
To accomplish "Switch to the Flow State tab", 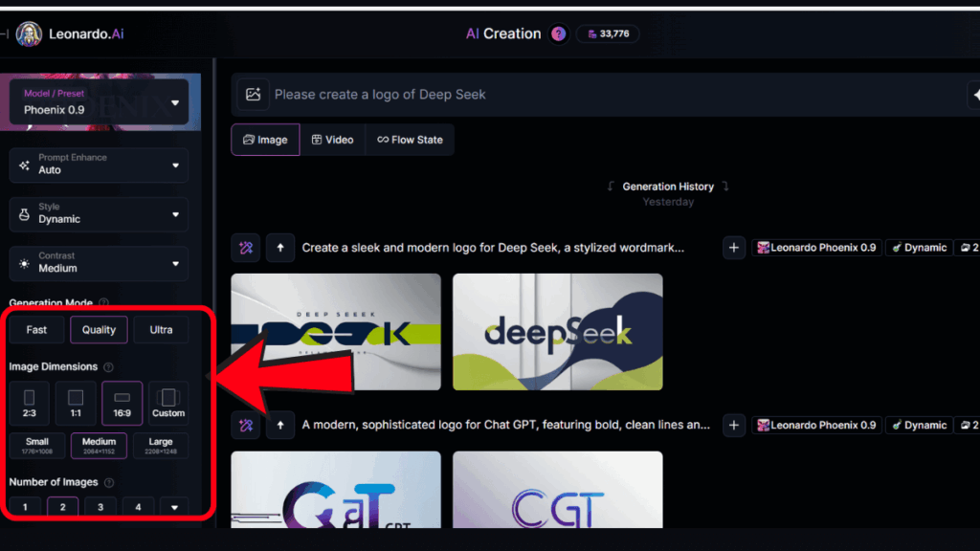I will tap(410, 140).
